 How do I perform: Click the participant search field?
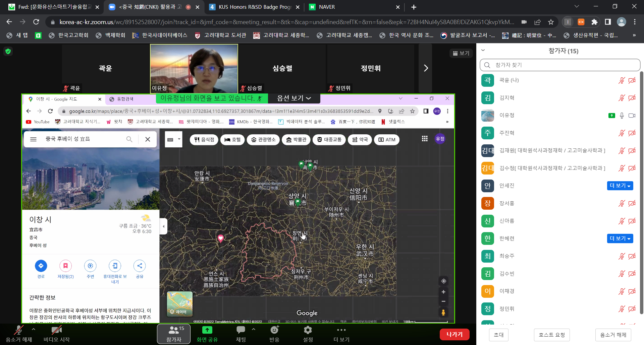point(560,65)
